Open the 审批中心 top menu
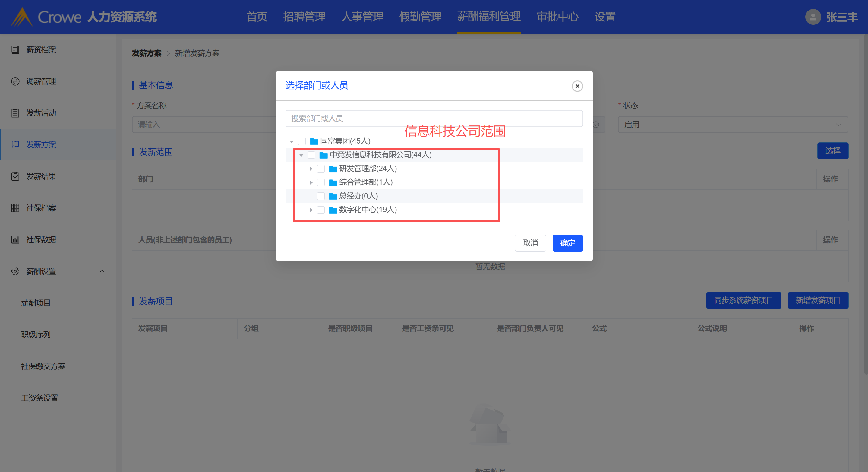868x472 pixels. coord(557,17)
